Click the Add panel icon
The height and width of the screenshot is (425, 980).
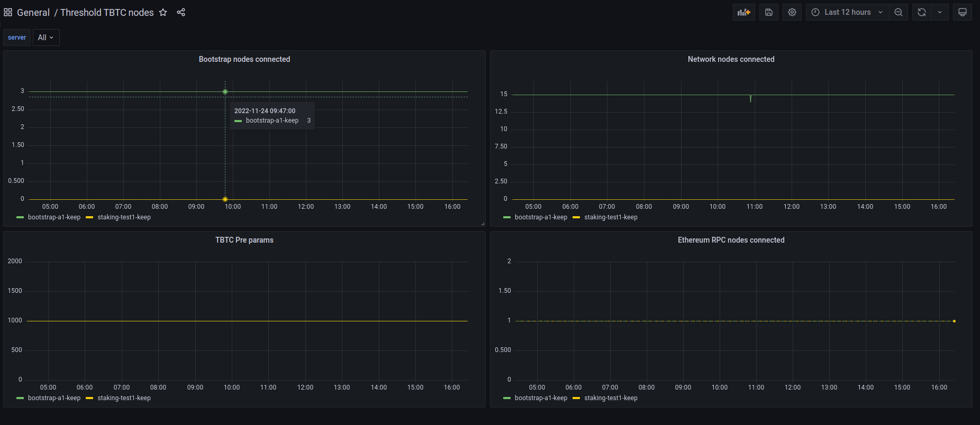(x=743, y=12)
